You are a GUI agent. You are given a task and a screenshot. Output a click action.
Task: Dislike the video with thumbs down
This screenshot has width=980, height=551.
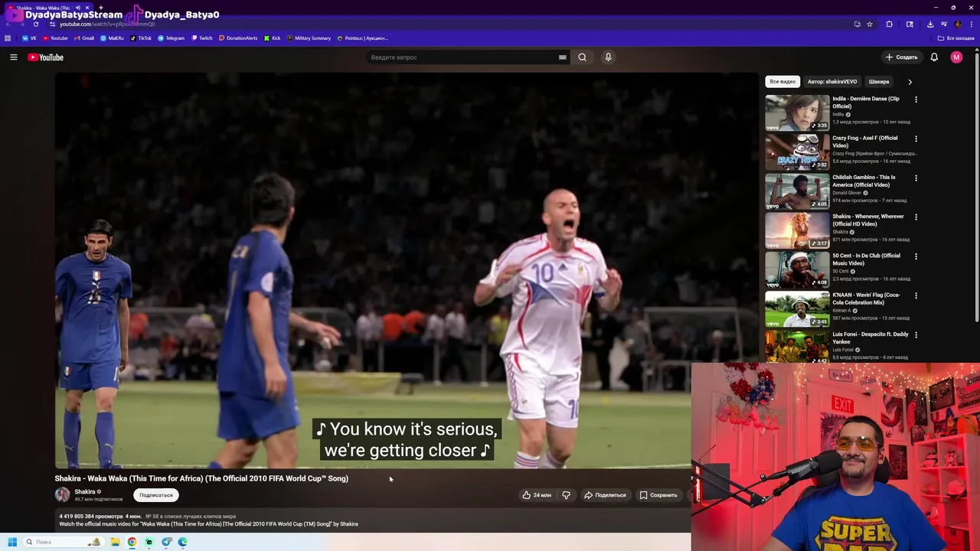click(566, 495)
